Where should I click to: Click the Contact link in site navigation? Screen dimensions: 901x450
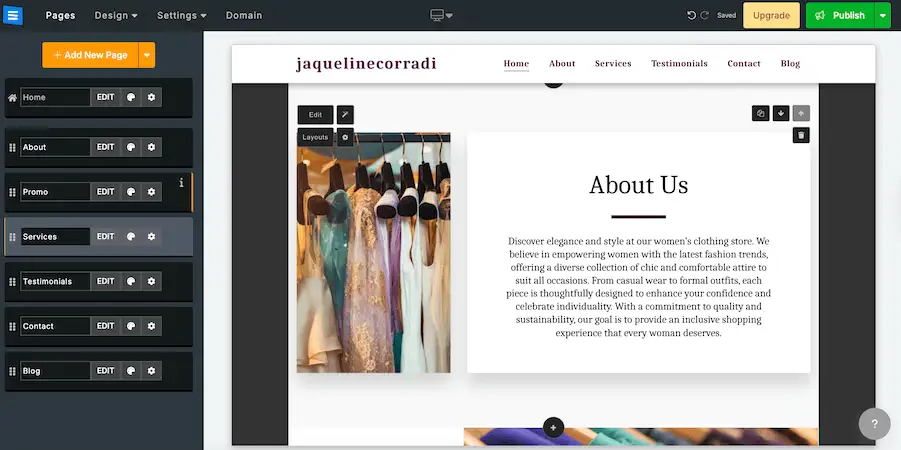coord(744,64)
